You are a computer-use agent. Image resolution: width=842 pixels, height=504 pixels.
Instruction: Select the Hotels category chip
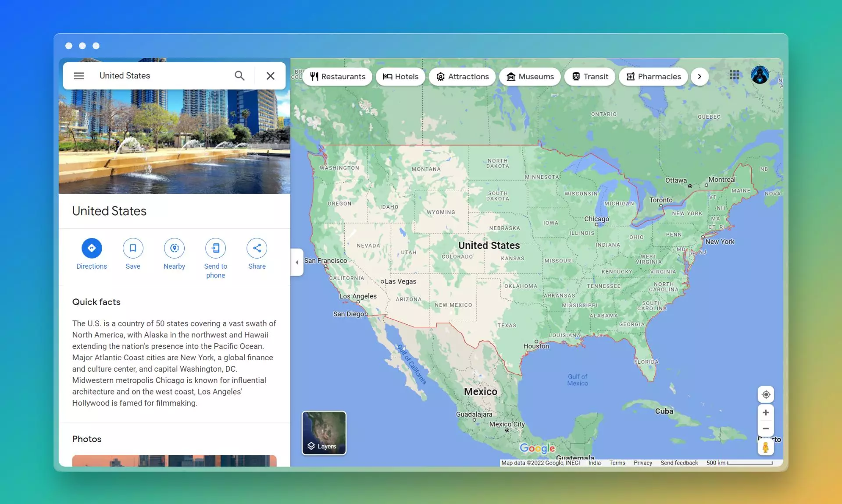[400, 77]
